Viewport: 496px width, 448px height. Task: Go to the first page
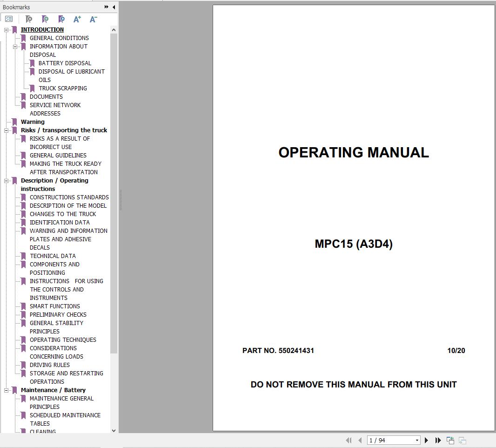(x=349, y=440)
